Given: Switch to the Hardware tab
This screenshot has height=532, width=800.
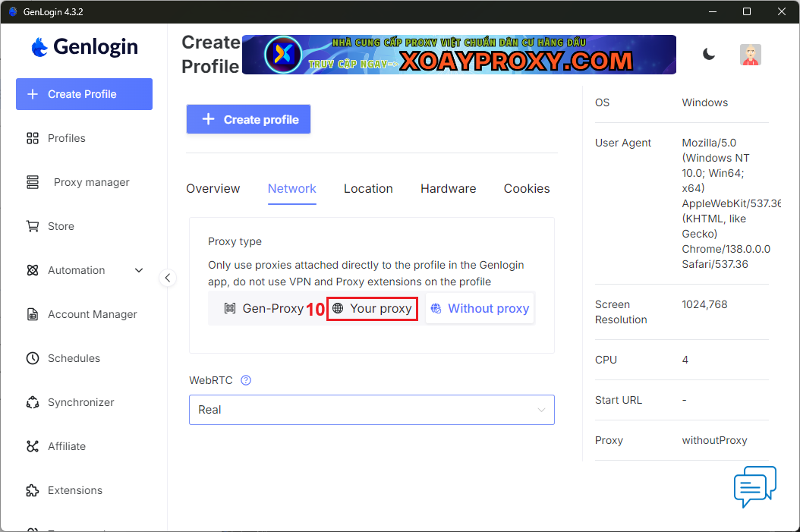Looking at the screenshot, I should [448, 189].
